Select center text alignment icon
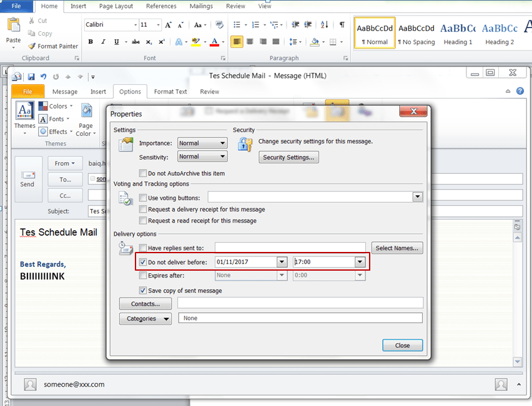This screenshot has height=406, width=532. [250, 42]
